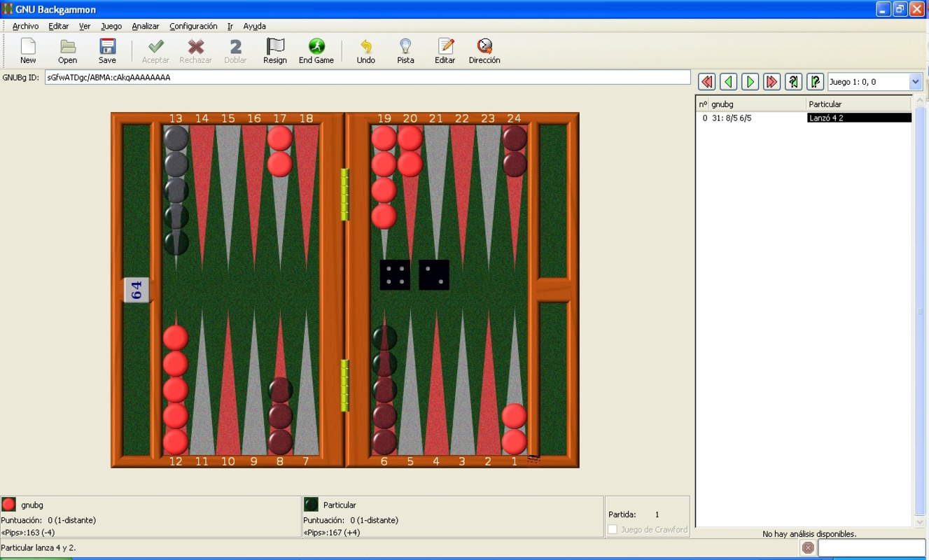This screenshot has height=560, width=929.
Task: Click the End Game icon
Action: click(x=316, y=49)
